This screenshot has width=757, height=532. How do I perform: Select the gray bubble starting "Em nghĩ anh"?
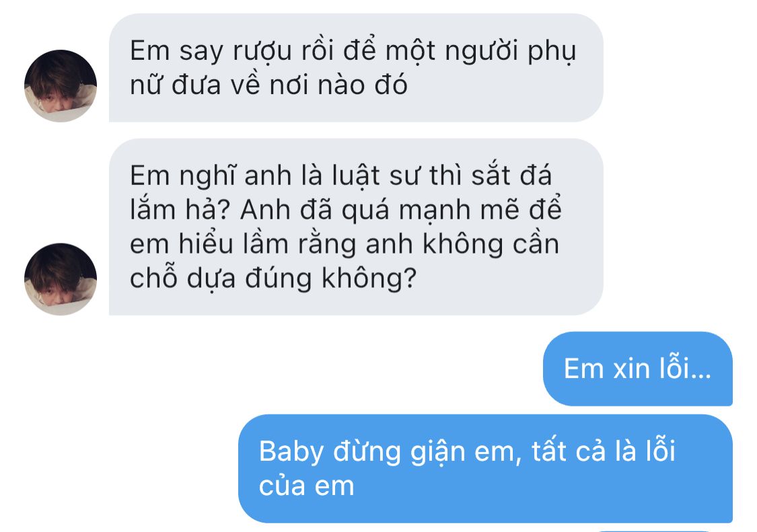point(356,227)
